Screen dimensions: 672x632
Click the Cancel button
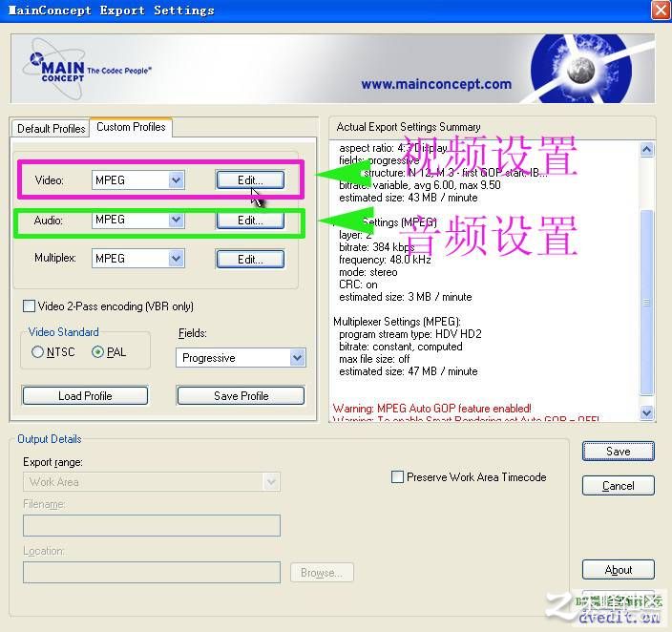618,485
